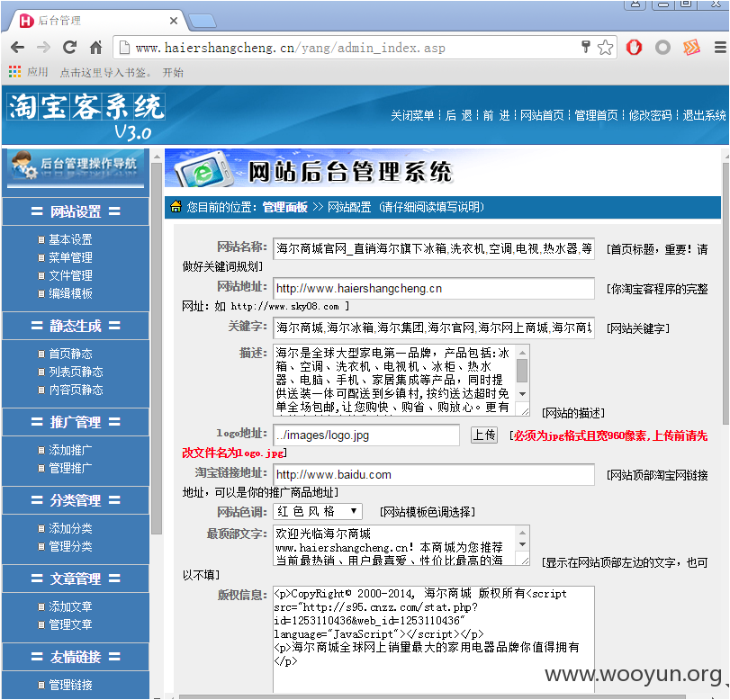Open 添加推广 in sidebar
This screenshot has width=730, height=700.
pos(70,450)
